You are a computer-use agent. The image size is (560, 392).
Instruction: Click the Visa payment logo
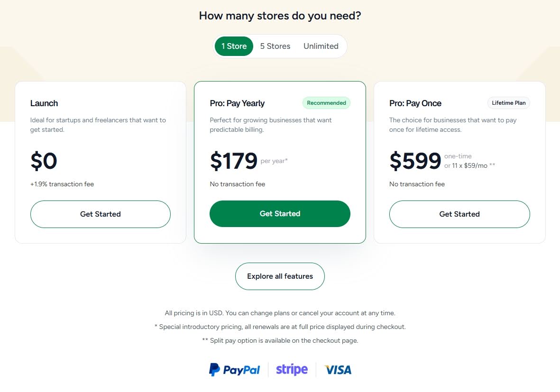tap(337, 369)
